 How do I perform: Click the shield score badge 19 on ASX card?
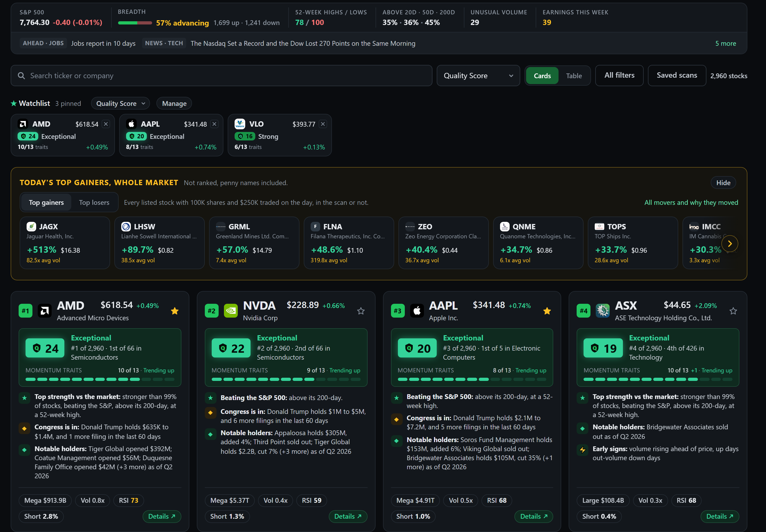point(603,348)
